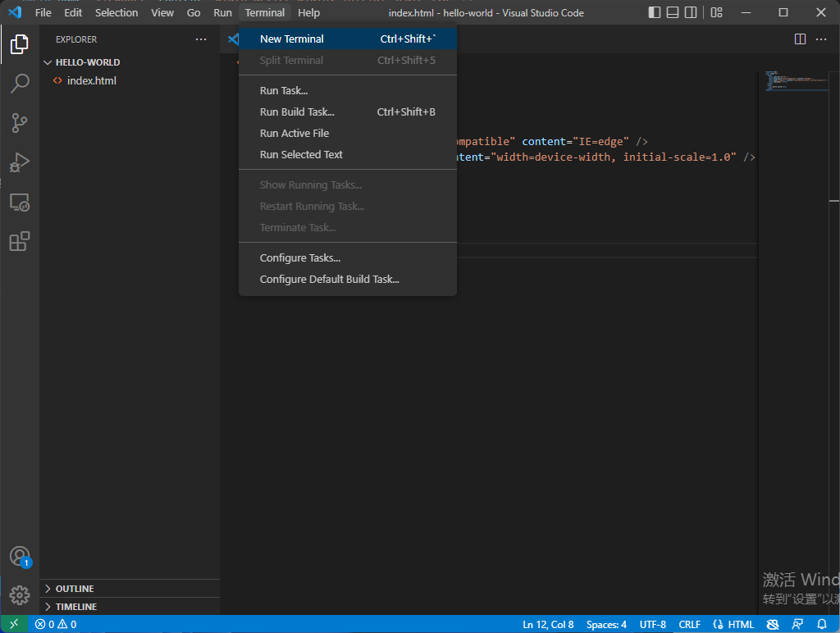Open editor More Actions ellipsis
Image resolution: width=840 pixels, height=633 pixels.
click(820, 39)
